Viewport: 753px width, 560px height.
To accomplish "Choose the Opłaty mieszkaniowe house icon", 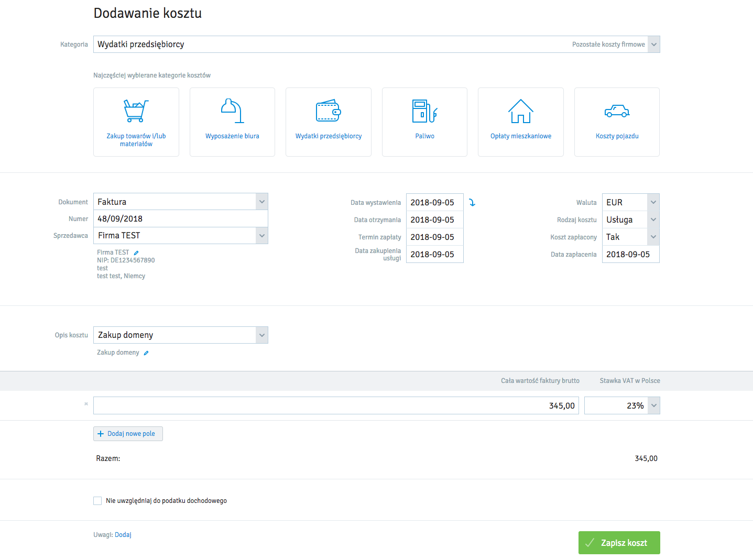I will click(521, 111).
